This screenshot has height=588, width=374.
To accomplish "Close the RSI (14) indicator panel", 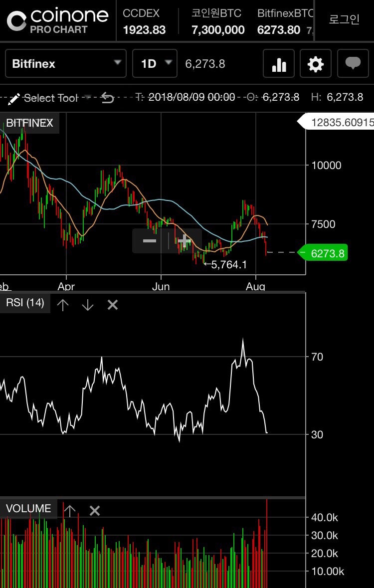I will [x=113, y=305].
